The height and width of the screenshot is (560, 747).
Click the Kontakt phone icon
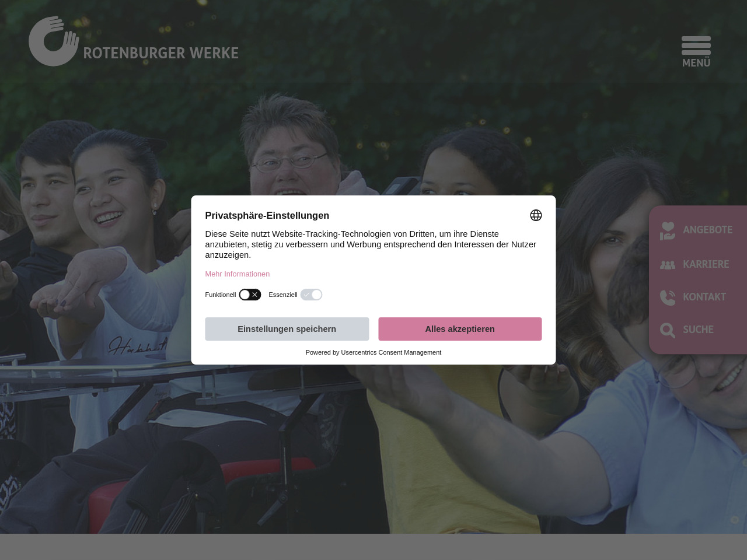pos(668,297)
